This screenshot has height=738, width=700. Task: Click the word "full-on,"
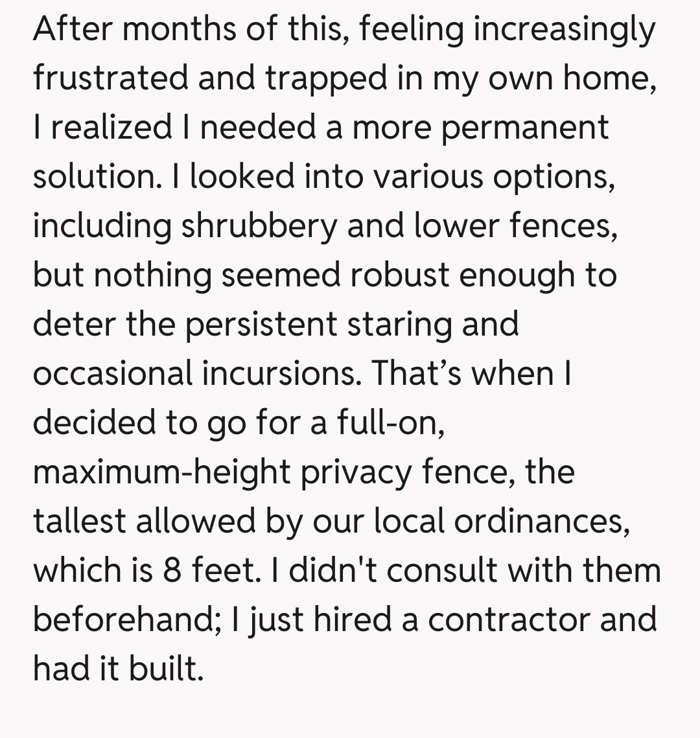390,422
